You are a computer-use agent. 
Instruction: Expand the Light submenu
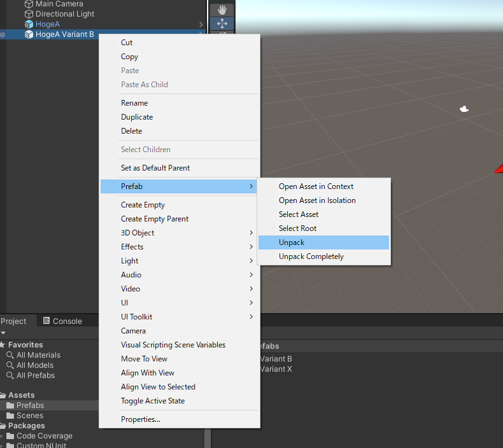(x=251, y=261)
